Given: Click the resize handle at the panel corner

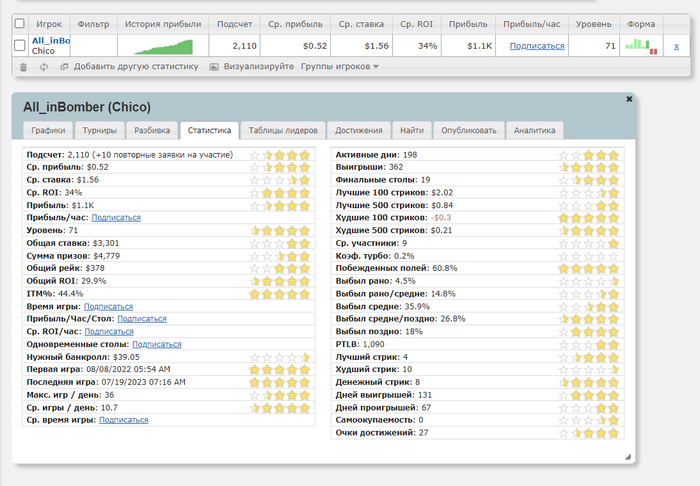Looking at the screenshot, I should [628, 457].
